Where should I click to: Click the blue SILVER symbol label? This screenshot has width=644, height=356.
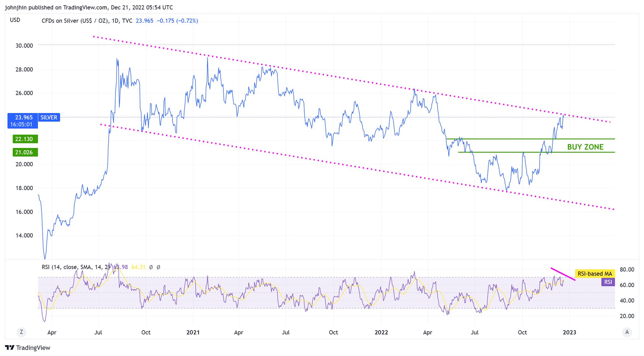point(49,117)
